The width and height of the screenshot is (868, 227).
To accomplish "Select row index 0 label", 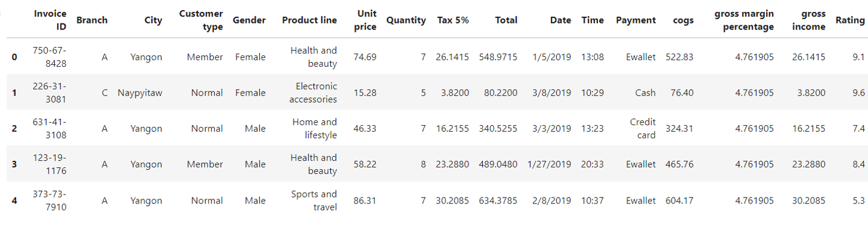I will pos(14,57).
